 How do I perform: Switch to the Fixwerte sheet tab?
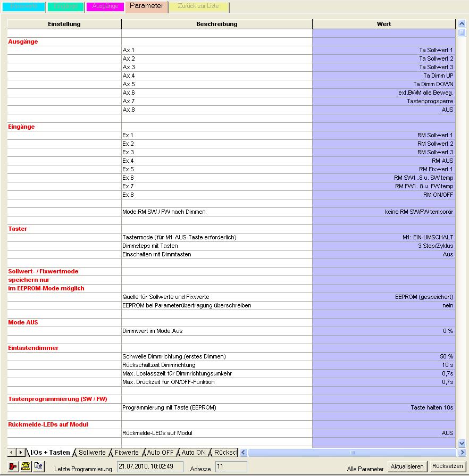pos(127,452)
